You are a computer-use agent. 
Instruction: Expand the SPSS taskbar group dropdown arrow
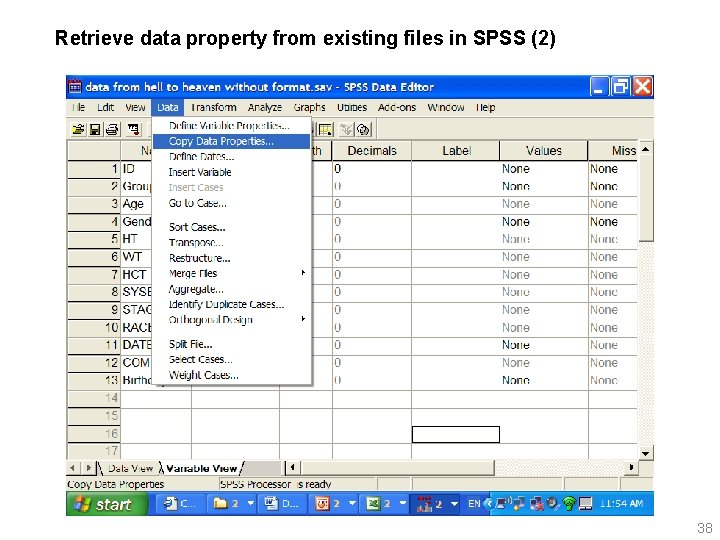coord(454,504)
